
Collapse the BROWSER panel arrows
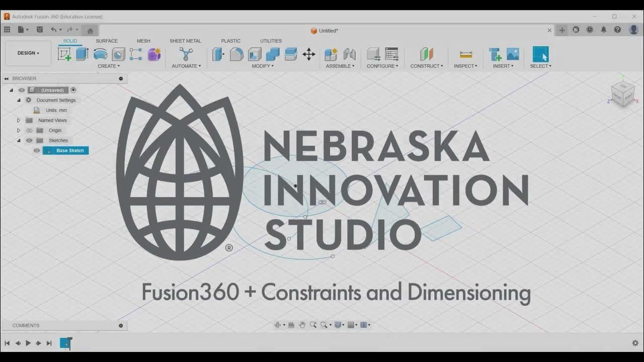click(x=7, y=78)
